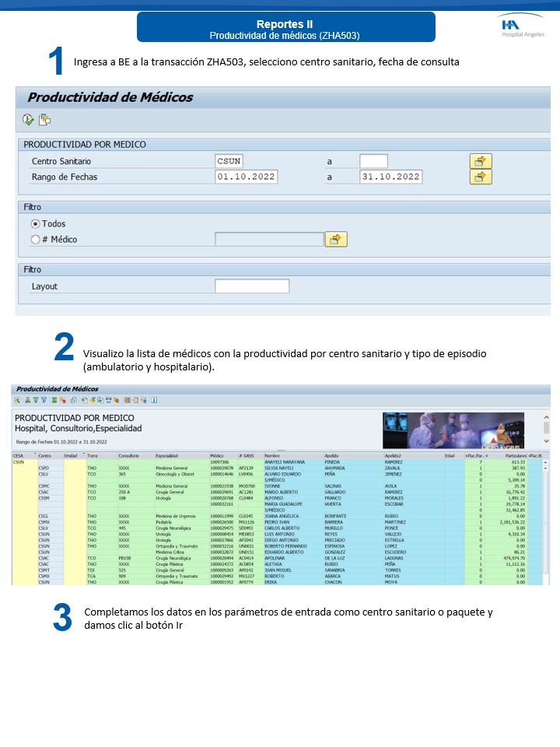Click the Get Variant icon

[45, 119]
